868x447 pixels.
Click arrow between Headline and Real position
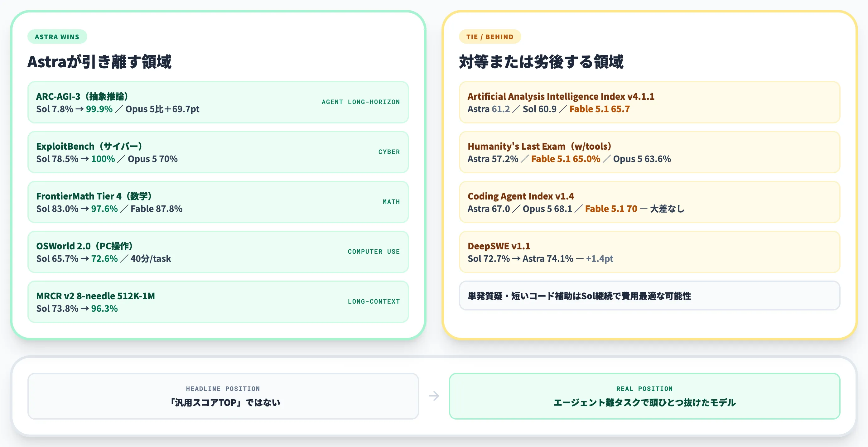434,396
